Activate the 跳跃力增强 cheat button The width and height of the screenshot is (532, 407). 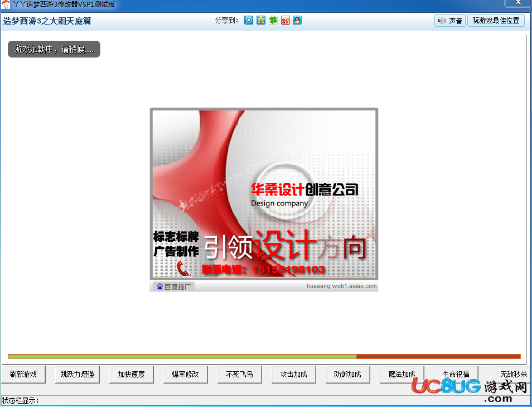click(78, 375)
